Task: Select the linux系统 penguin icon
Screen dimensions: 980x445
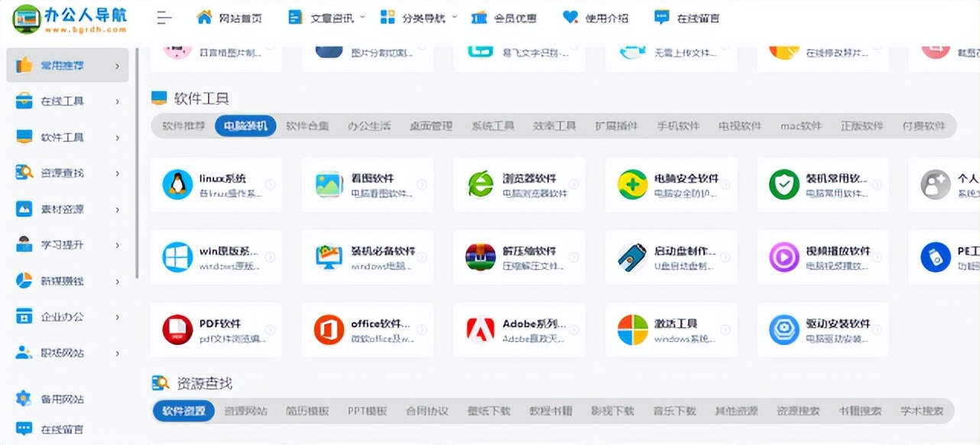Action: click(177, 184)
